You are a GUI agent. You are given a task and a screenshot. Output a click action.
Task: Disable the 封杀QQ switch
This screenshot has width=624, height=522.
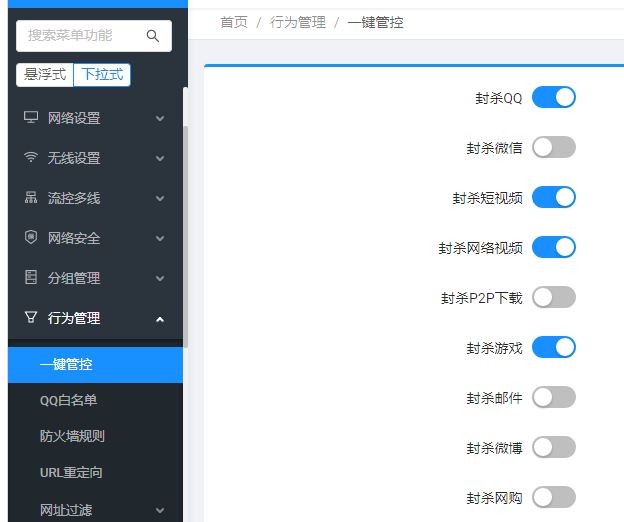click(x=554, y=97)
